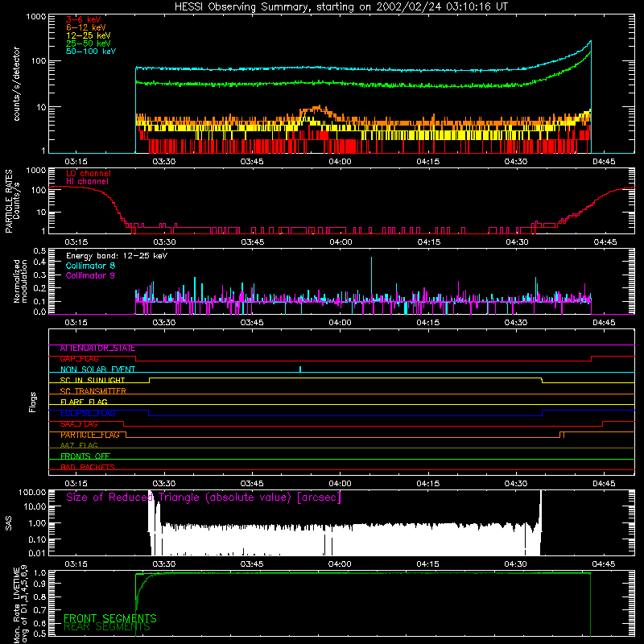Click the 0.4 tick on the modulation axis
The height and width of the screenshot is (644, 644).
[x=39, y=262]
